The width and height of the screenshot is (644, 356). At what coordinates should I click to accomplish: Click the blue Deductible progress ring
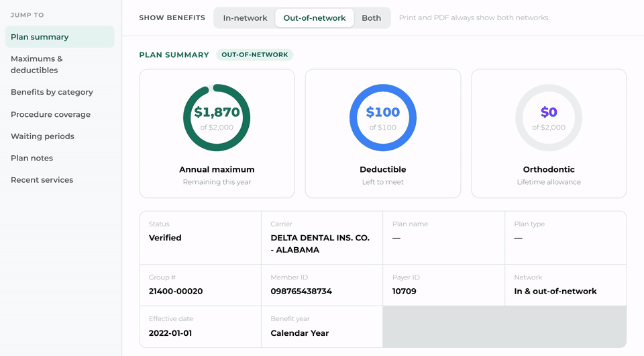click(x=383, y=118)
